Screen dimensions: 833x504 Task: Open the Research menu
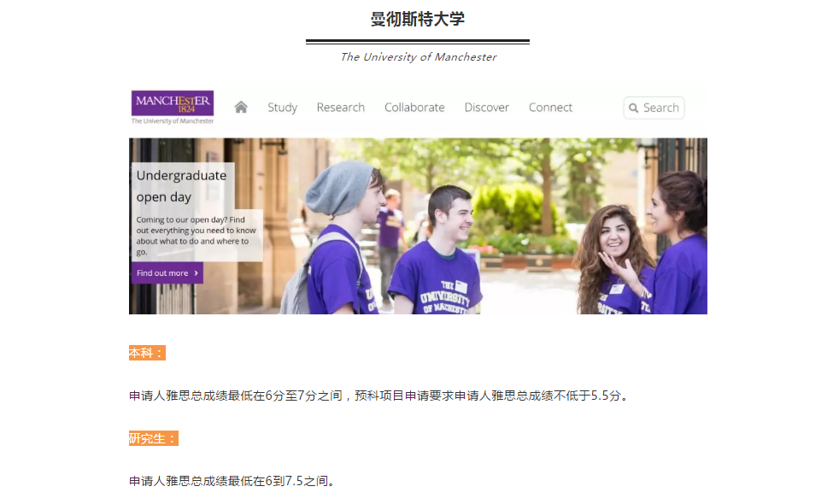tap(341, 108)
